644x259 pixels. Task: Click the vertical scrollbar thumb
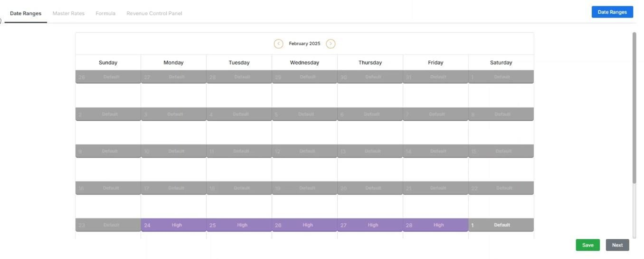[634, 108]
